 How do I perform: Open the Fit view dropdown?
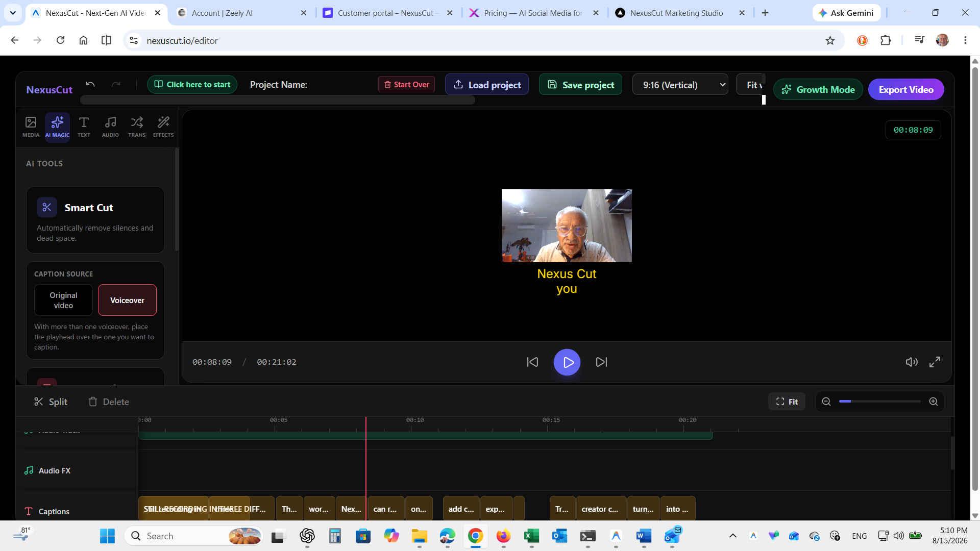[751, 85]
